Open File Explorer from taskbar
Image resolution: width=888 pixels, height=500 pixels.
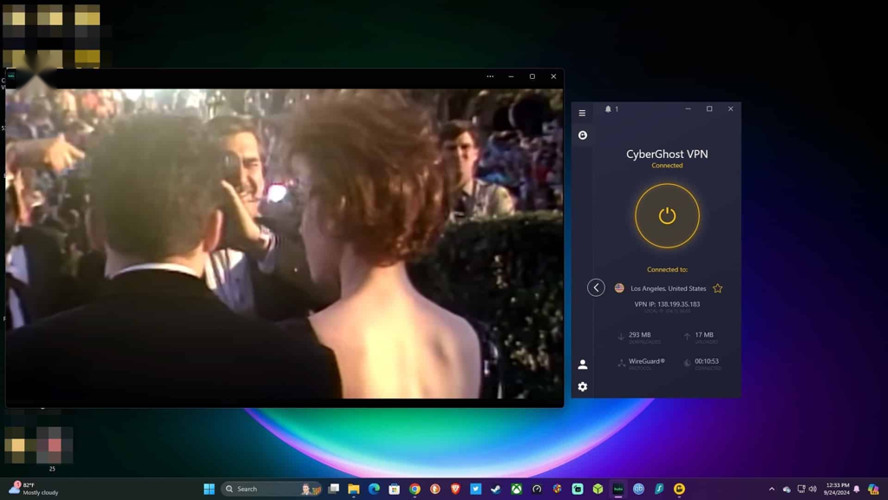point(354,489)
